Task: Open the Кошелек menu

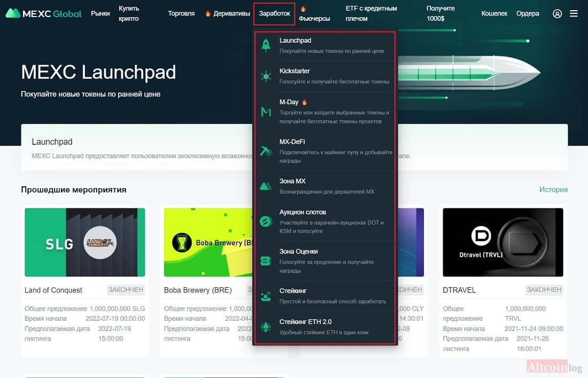Action: (x=494, y=13)
